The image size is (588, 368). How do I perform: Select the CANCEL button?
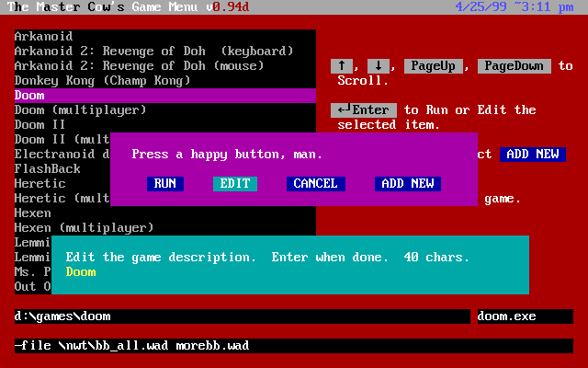[x=316, y=184]
